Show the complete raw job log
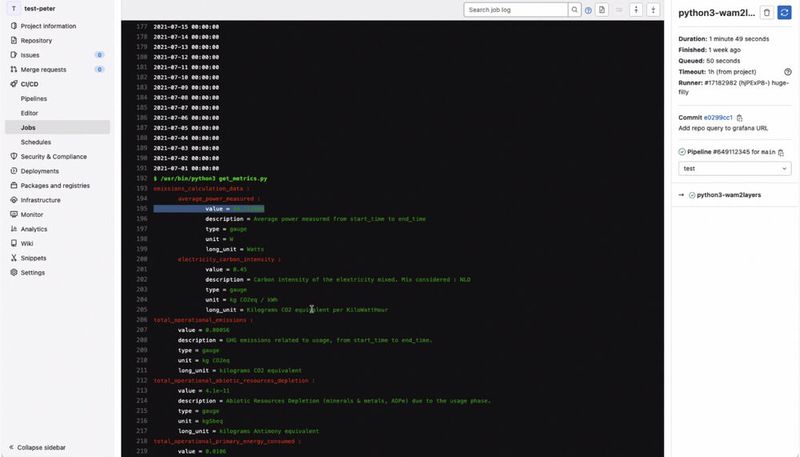Screen dimensions: 800x457 pos(603,10)
